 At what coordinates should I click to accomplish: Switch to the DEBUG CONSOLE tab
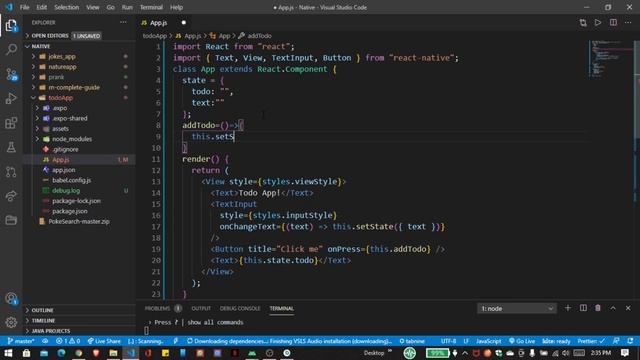(240, 308)
